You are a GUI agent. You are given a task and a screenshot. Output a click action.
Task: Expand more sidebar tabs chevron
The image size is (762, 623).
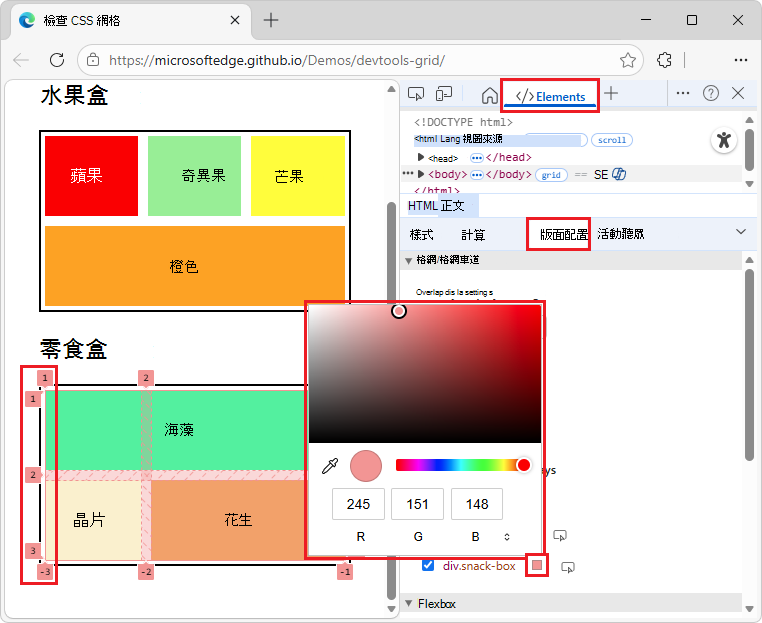(x=740, y=232)
